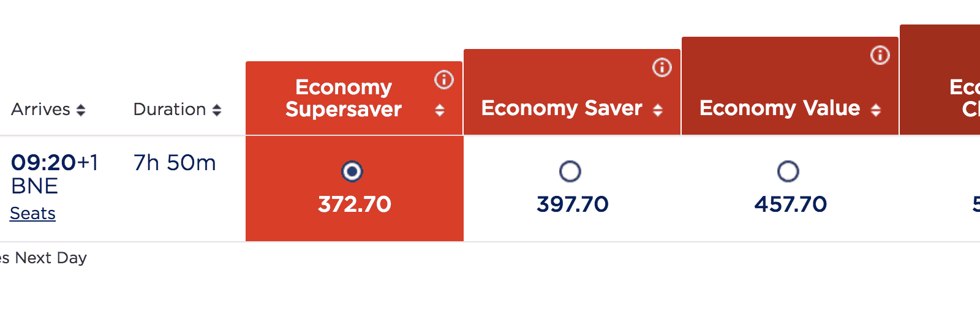This screenshot has width=980, height=311.
Task: Open the Seats link
Action: (33, 214)
